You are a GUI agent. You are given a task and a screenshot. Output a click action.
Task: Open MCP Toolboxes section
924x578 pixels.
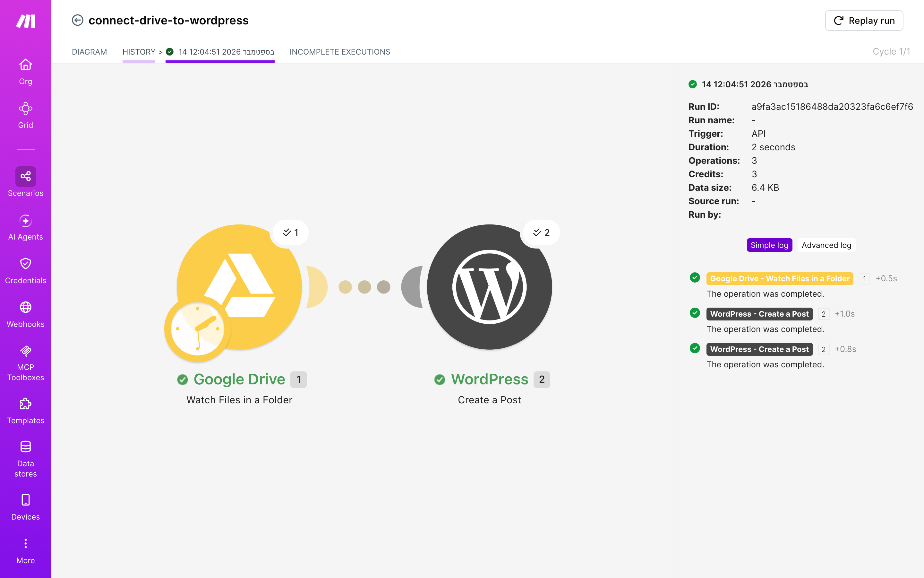pyautogui.click(x=26, y=363)
